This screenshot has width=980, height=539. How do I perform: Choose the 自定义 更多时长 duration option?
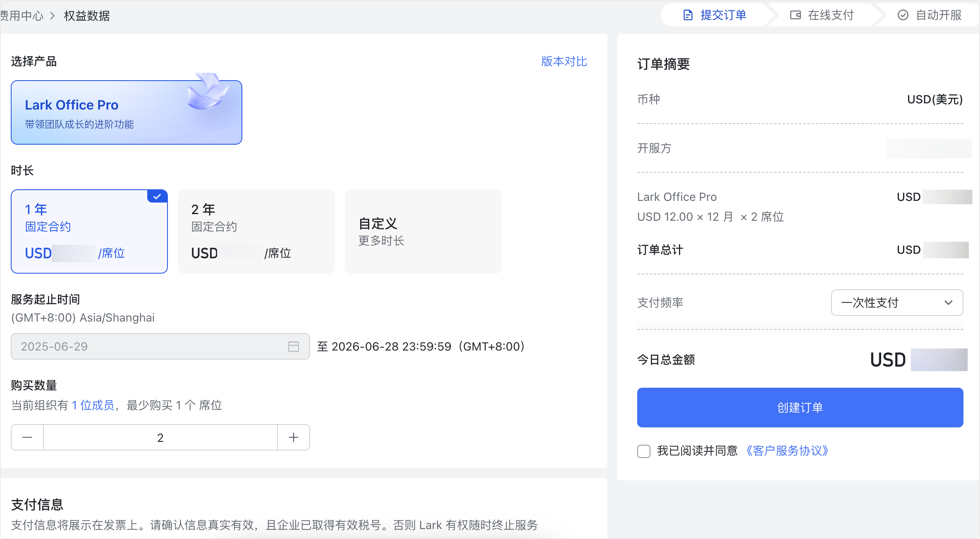coord(423,231)
